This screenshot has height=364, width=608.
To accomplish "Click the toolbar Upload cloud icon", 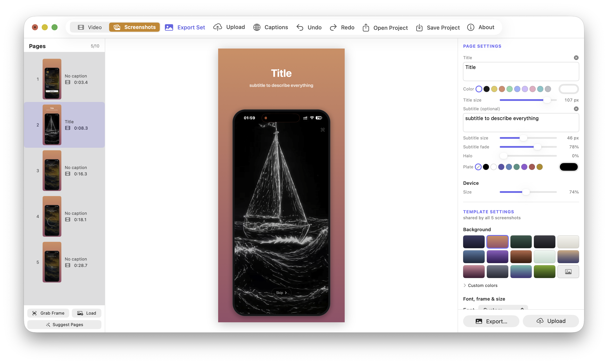I will (218, 27).
